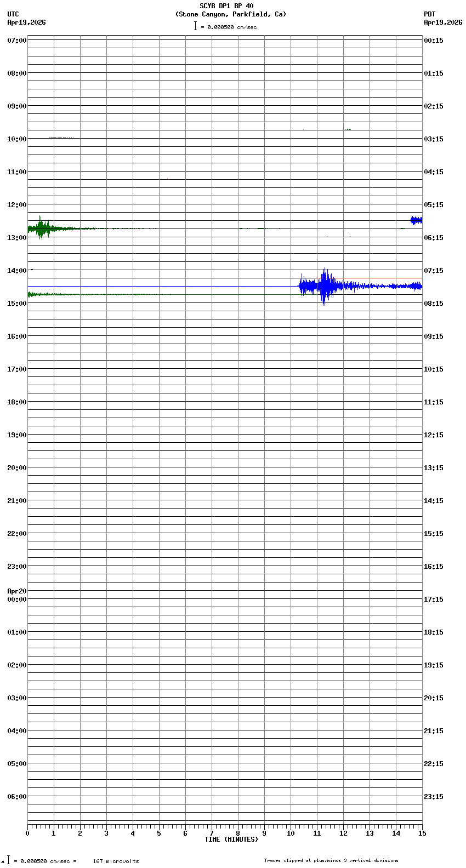Viewport: 466px width, 868px height.
Task: Click the 03:15 PDT row label
Action: (434, 139)
